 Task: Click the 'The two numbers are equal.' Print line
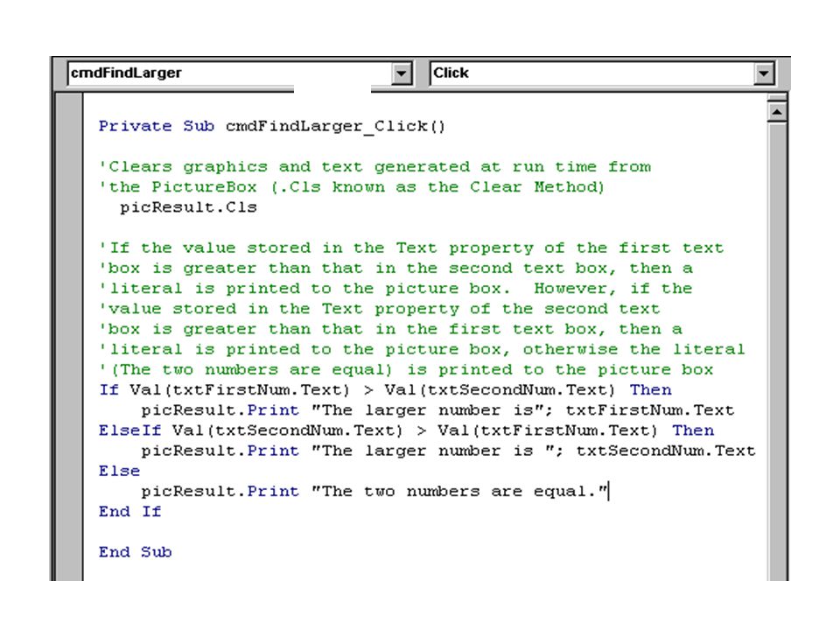click(375, 491)
